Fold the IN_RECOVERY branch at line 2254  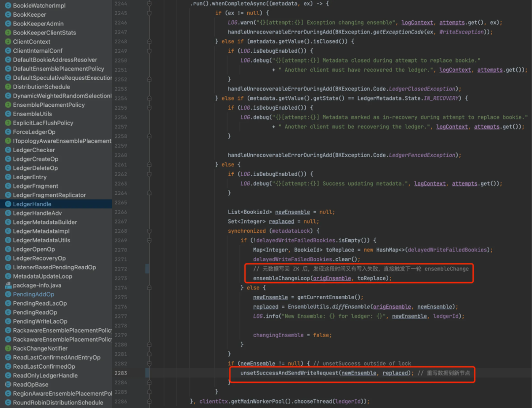point(149,98)
